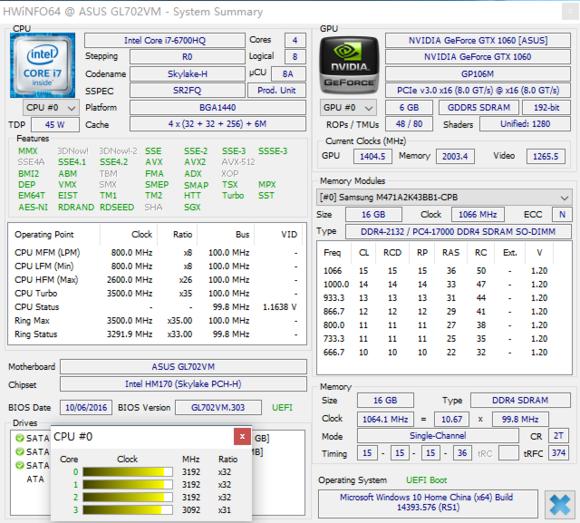Open the CPU #0 selector dropdown
Image resolution: width=580 pixels, height=523 pixels.
pos(51,108)
